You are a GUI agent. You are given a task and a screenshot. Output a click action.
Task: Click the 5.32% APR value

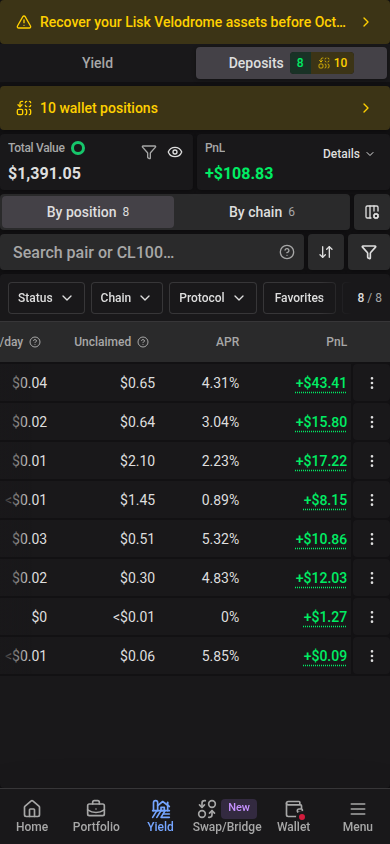click(221, 539)
